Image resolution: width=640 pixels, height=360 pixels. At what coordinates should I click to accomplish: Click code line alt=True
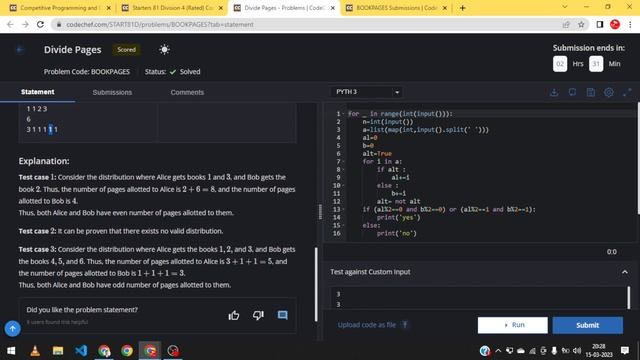point(377,153)
